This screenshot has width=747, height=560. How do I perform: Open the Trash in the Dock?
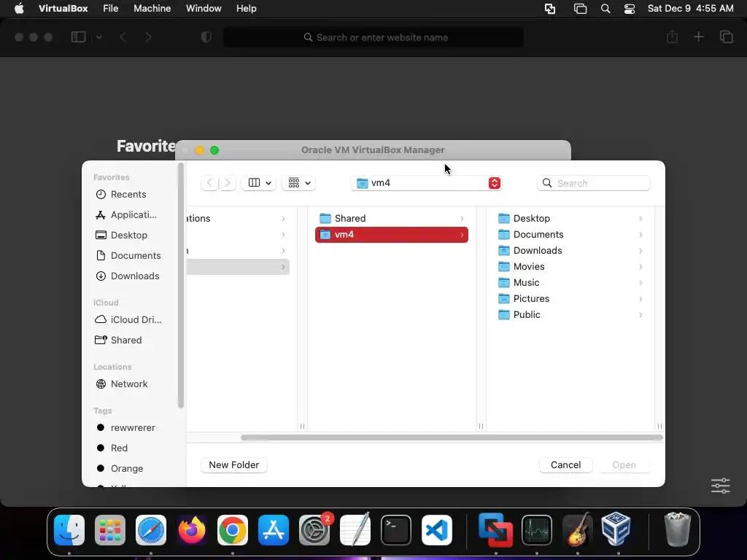click(x=678, y=529)
